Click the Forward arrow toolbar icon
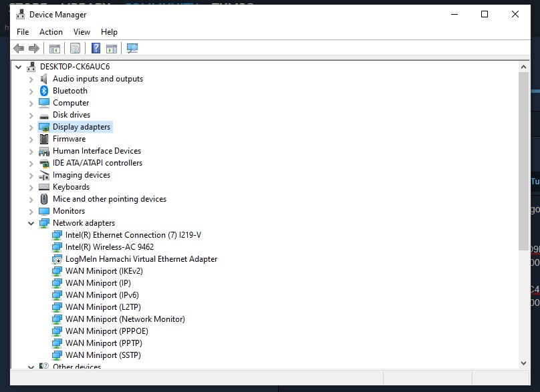This screenshot has height=392, width=540. [33, 49]
